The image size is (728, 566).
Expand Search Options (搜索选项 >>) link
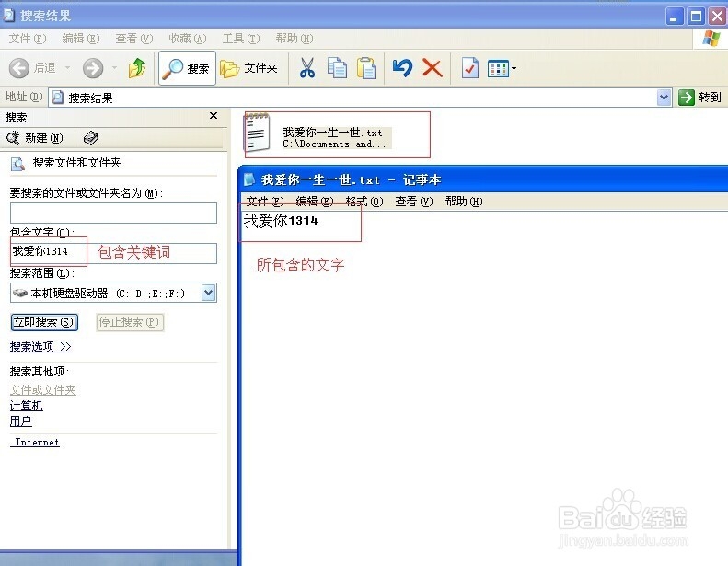(40, 347)
